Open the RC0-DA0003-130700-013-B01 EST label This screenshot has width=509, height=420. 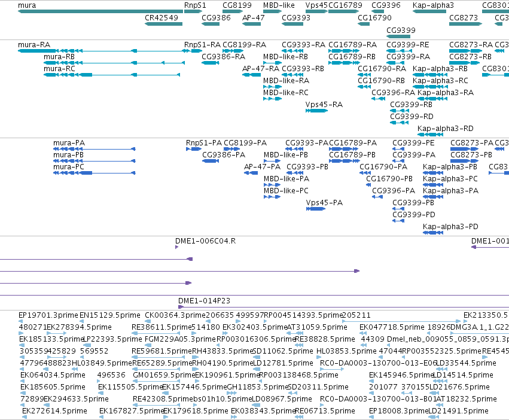click(378, 399)
